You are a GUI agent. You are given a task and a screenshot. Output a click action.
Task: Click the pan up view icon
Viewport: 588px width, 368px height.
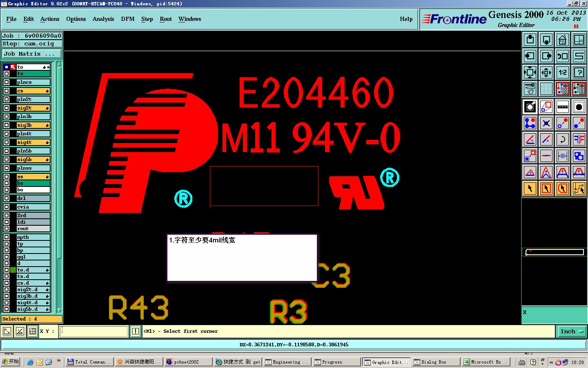530,40
